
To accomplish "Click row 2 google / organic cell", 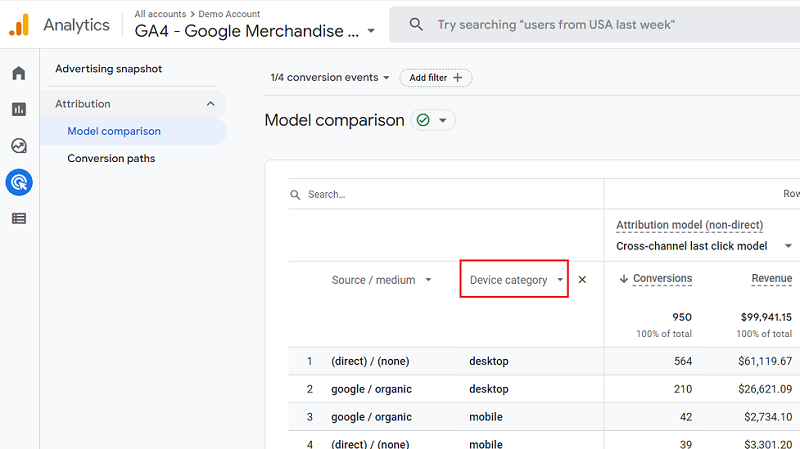I will (371, 389).
